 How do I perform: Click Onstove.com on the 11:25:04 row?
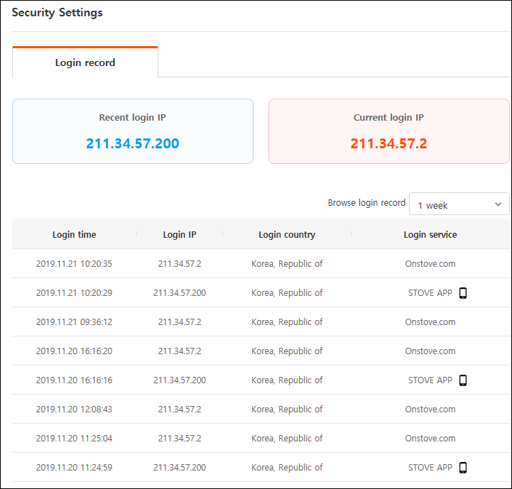pyautogui.click(x=430, y=438)
